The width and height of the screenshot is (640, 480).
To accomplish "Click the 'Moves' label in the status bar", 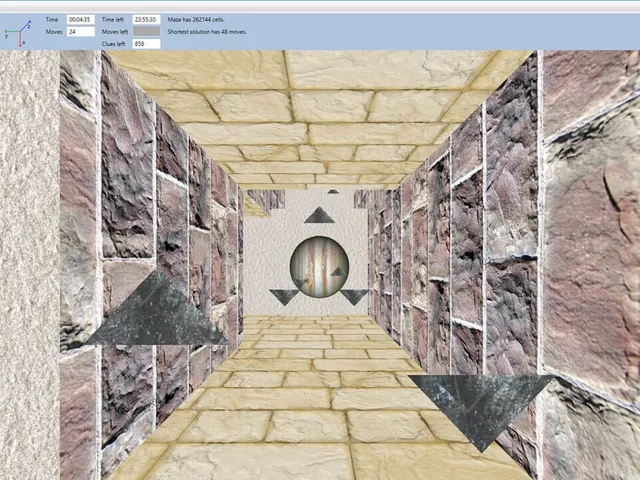I will tap(54, 32).
